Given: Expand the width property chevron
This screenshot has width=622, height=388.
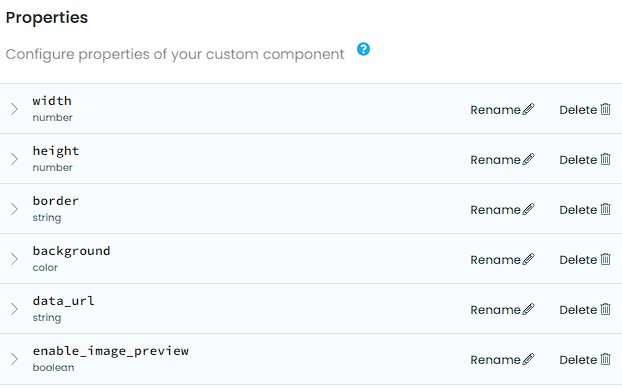Looking at the screenshot, I should pos(14,109).
